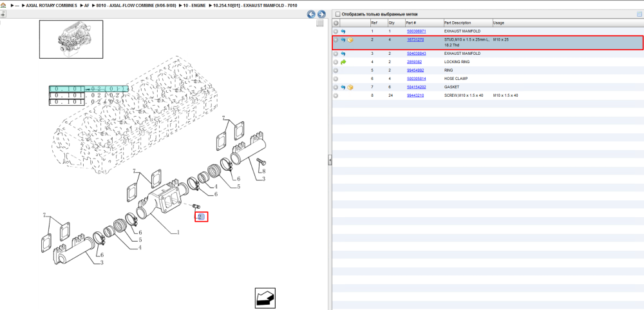Open AXIAL ROTARY COMBINES breadcrumb
644x310 pixels.
(x=52, y=5)
